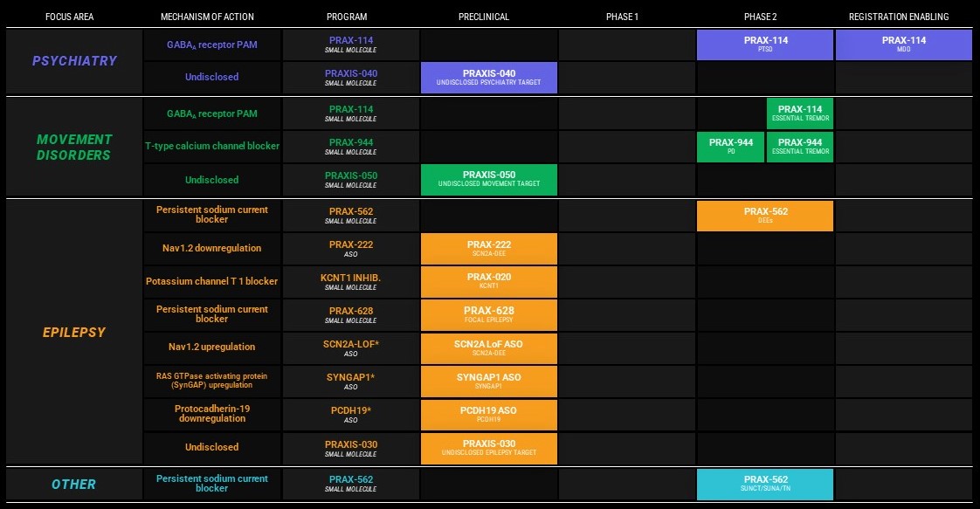Screen dimensions: 980x509
Task: Select the T-type calcium channel blocker mechanism
Action: pos(212,146)
